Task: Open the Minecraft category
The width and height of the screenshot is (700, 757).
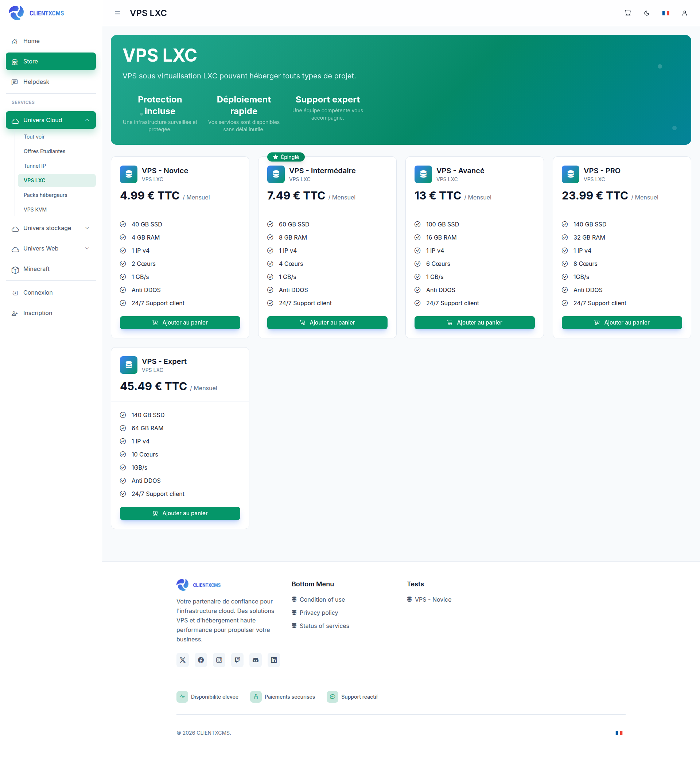Action: [51, 269]
